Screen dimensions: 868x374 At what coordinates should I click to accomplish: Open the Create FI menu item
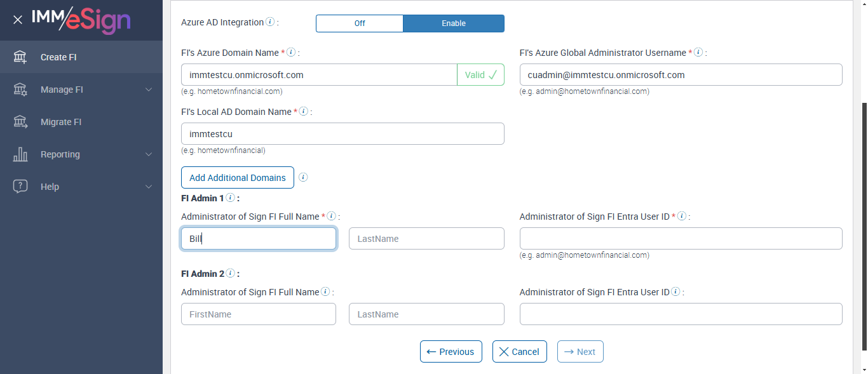(x=58, y=57)
